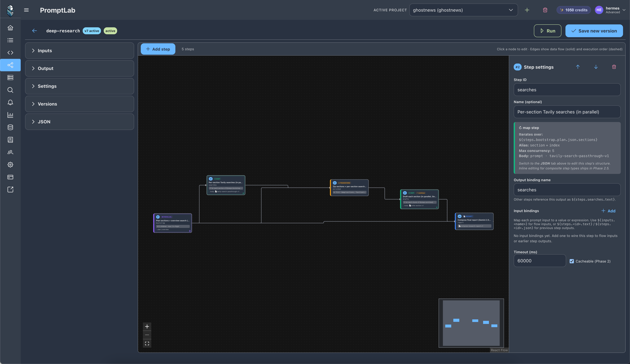The width and height of the screenshot is (630, 364).
Task: Add an input binding
Action: pyautogui.click(x=608, y=211)
